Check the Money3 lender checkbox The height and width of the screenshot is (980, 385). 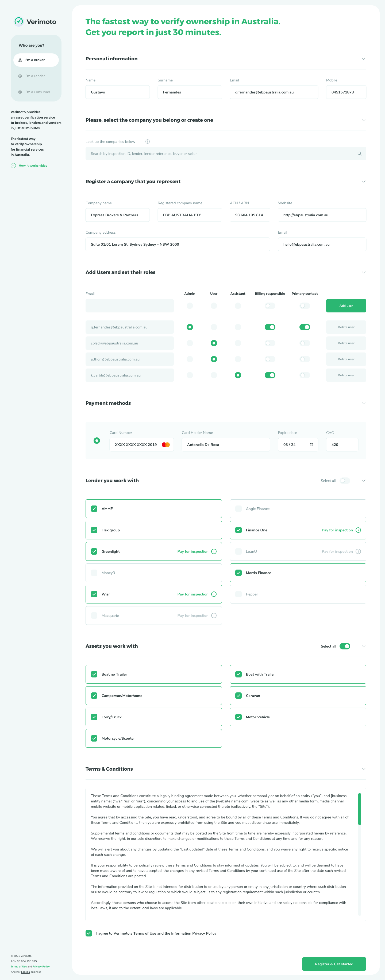coord(94,573)
